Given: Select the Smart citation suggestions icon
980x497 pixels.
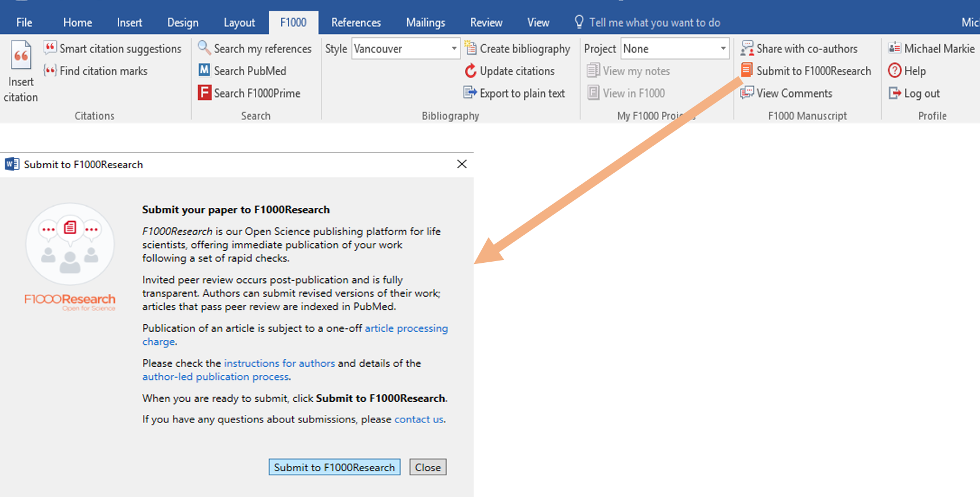Looking at the screenshot, I should 50,48.
